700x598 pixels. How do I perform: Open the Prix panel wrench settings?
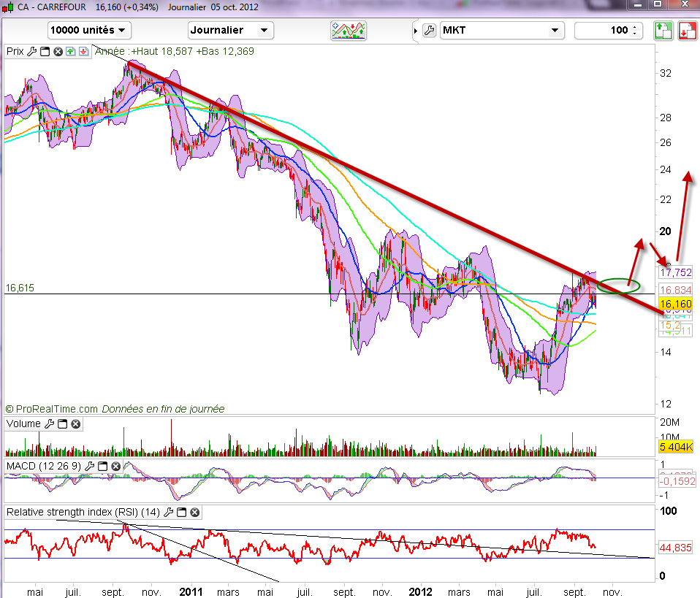click(31, 52)
